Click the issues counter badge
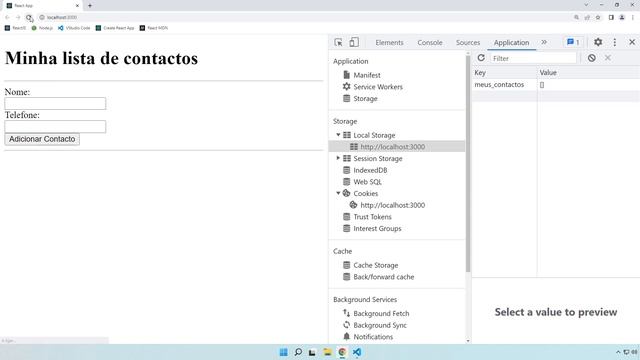Image resolution: width=640 pixels, height=360 pixels. pos(573,42)
